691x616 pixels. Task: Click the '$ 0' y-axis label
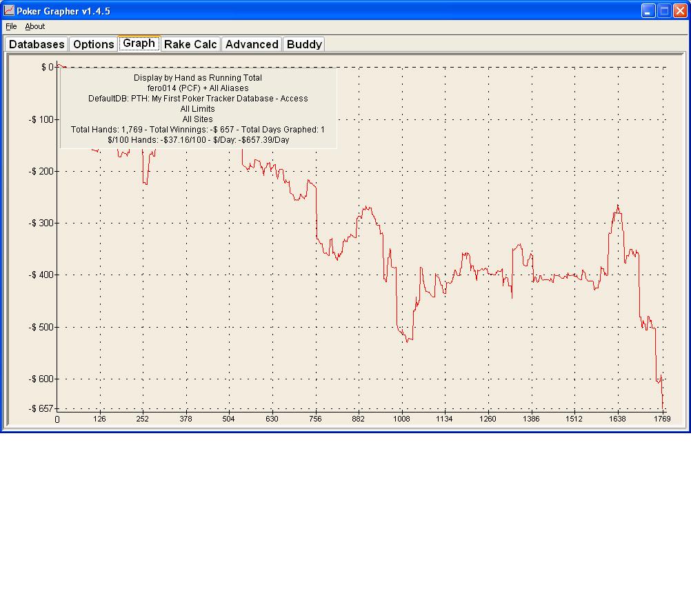pos(47,67)
